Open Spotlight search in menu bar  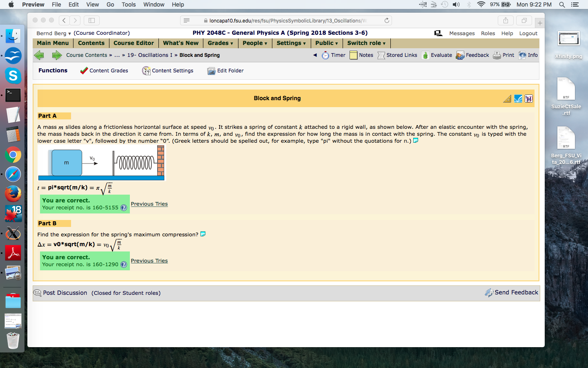[x=562, y=4]
